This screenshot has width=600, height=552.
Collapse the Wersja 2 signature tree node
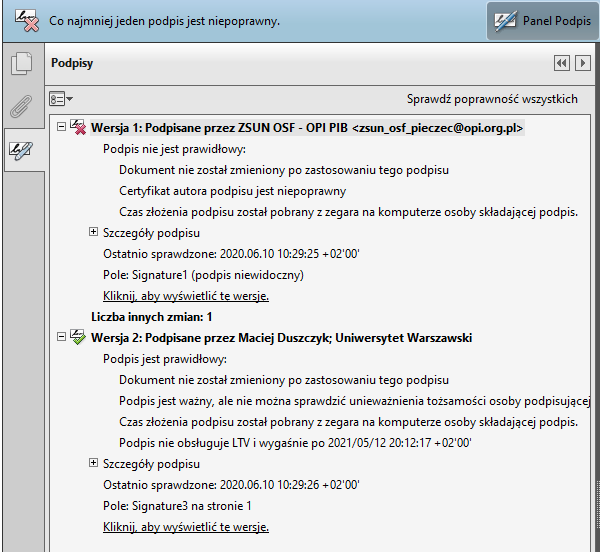click(62, 338)
